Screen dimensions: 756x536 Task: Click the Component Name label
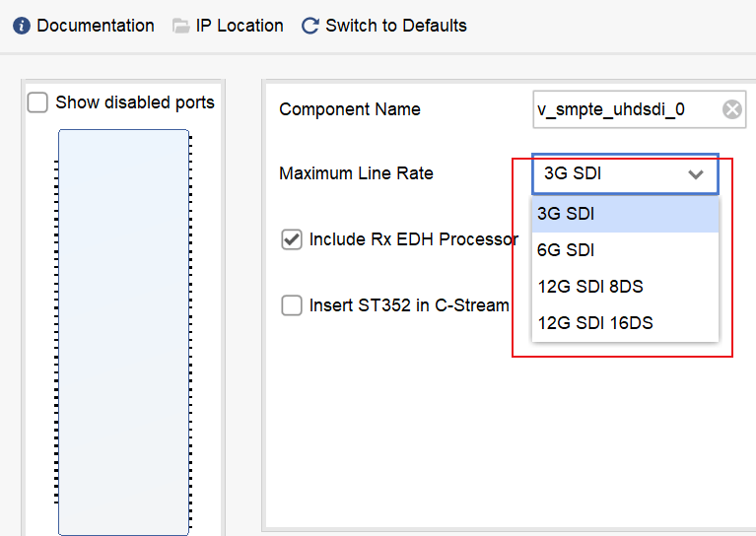click(350, 109)
